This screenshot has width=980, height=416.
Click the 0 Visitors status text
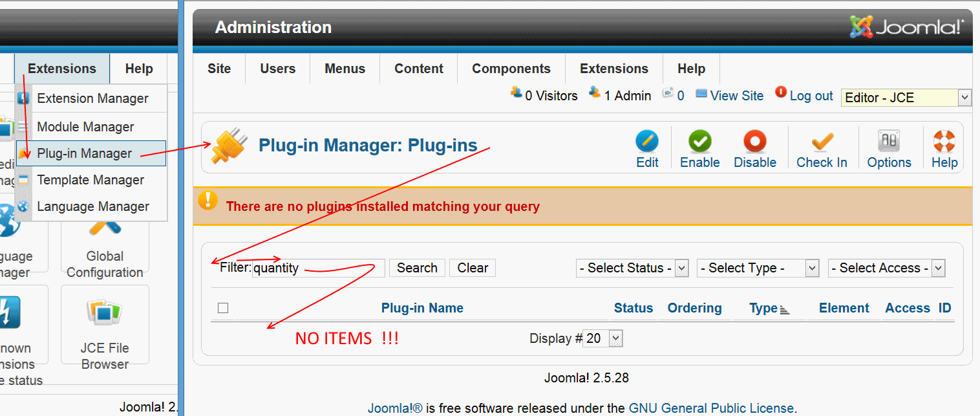[551, 96]
